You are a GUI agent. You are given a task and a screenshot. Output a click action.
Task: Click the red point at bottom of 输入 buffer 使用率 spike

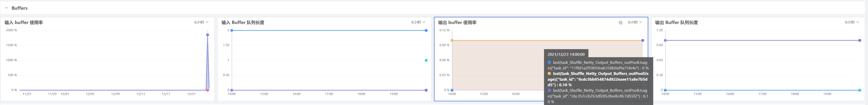click(208, 90)
